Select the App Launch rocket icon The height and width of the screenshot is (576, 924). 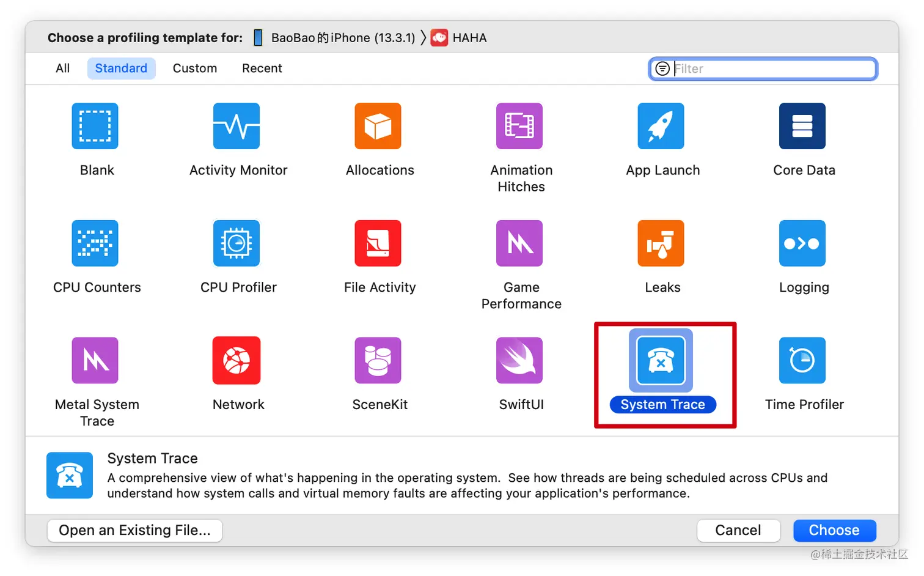click(x=661, y=126)
